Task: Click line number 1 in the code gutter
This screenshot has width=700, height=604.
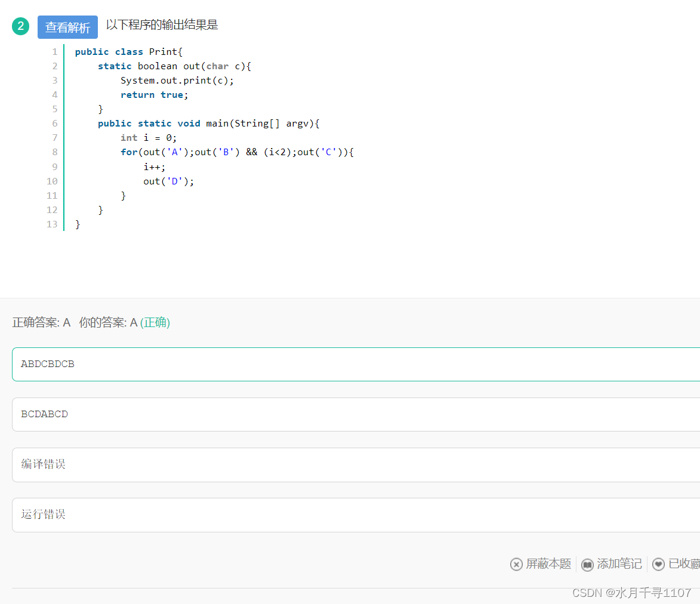Action: (x=55, y=52)
